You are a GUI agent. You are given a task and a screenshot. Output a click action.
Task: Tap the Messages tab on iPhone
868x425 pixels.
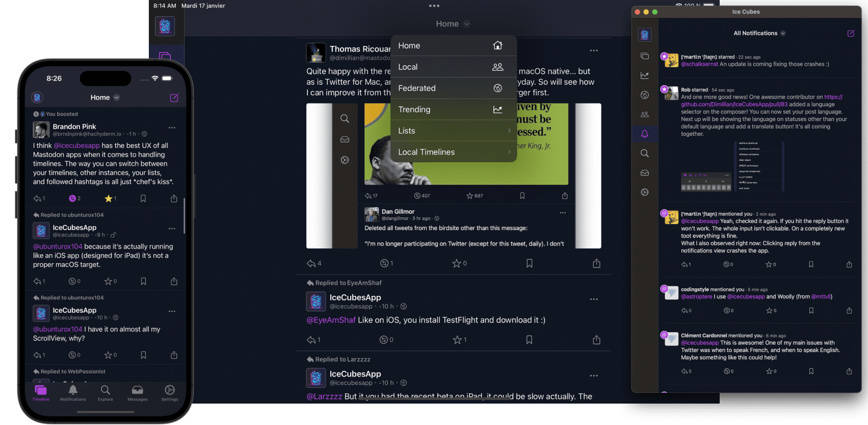pos(138,393)
